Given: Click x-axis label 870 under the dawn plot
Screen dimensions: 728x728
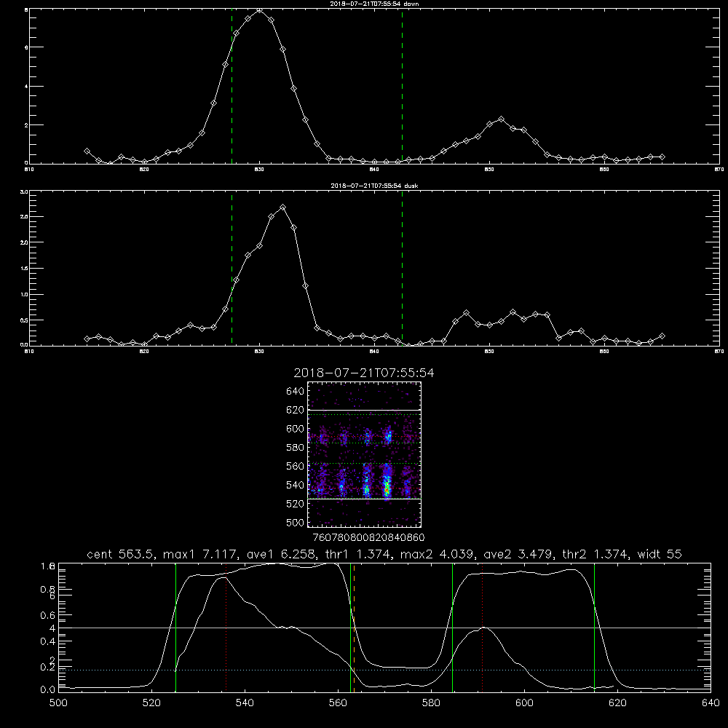Looking at the screenshot, I should coord(719,170).
